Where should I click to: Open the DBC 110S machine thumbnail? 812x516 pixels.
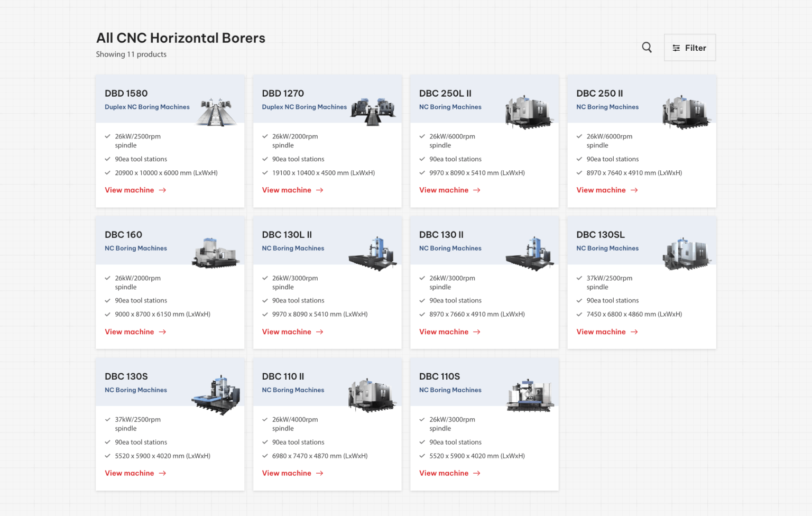(x=530, y=395)
